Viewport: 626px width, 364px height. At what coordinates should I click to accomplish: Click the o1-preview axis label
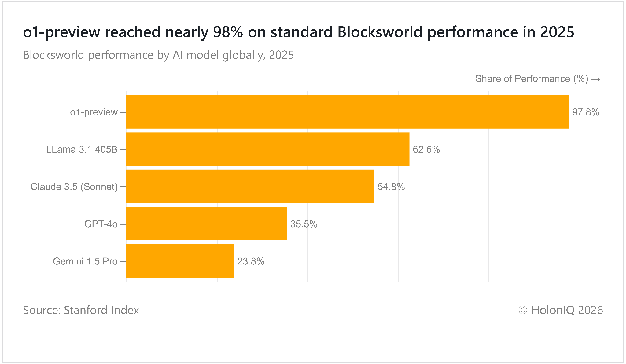(x=94, y=112)
